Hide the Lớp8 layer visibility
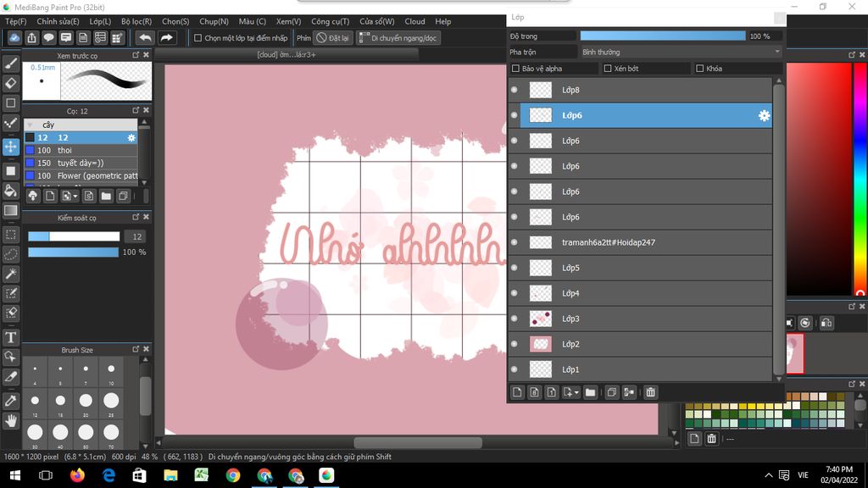The image size is (868, 488). 515,90
